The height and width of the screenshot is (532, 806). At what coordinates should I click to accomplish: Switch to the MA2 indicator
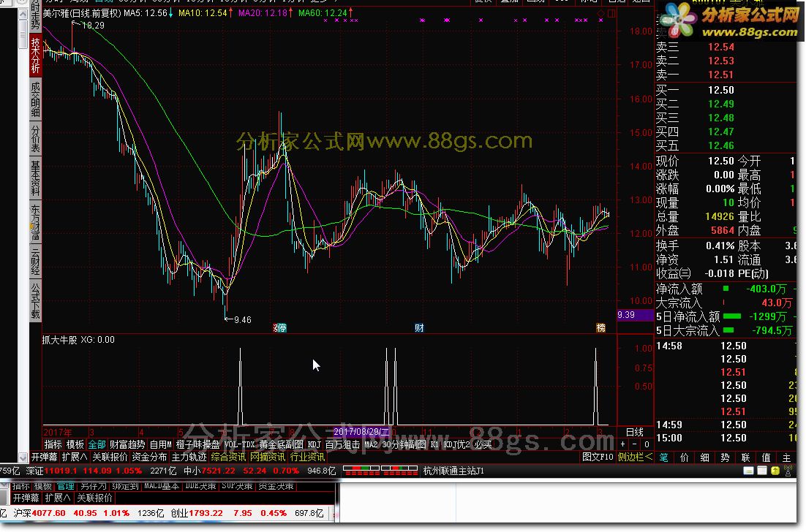(371, 445)
